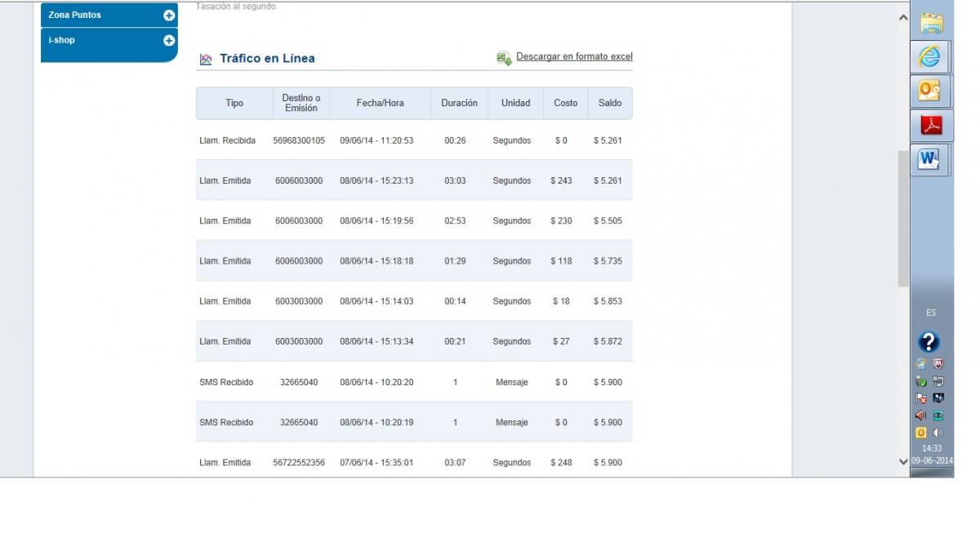Open the ES language indicator

click(931, 313)
